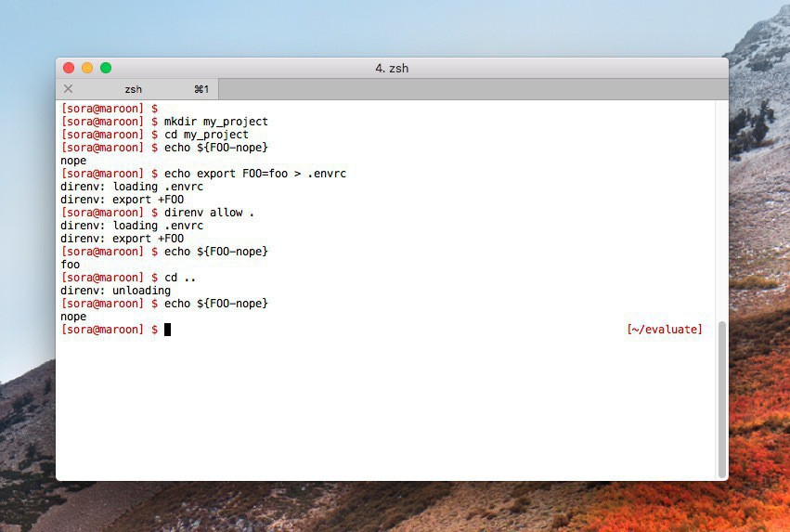Image resolution: width=790 pixels, height=532 pixels.
Task: Click the 'cd my_project' command line
Action: [x=206, y=135]
